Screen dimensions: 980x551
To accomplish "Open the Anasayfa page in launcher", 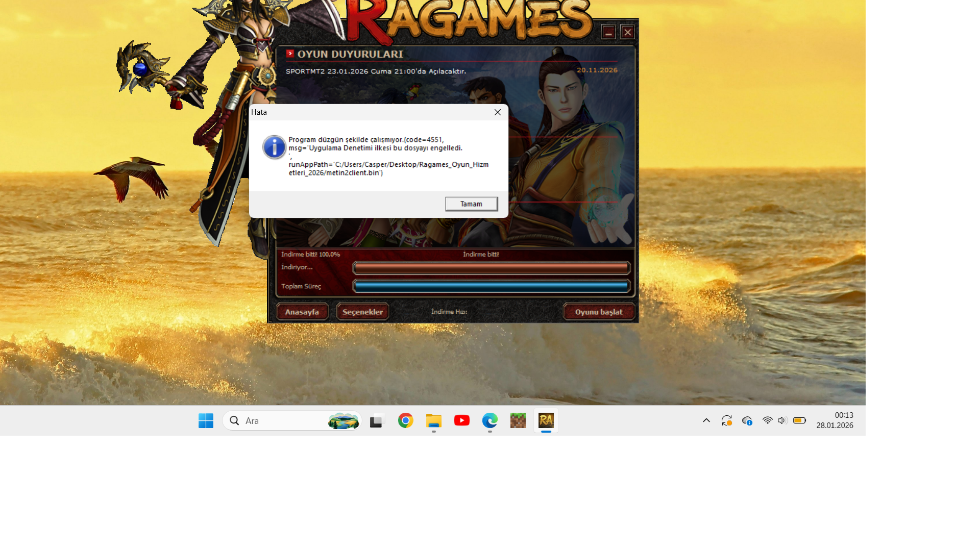I will point(302,312).
